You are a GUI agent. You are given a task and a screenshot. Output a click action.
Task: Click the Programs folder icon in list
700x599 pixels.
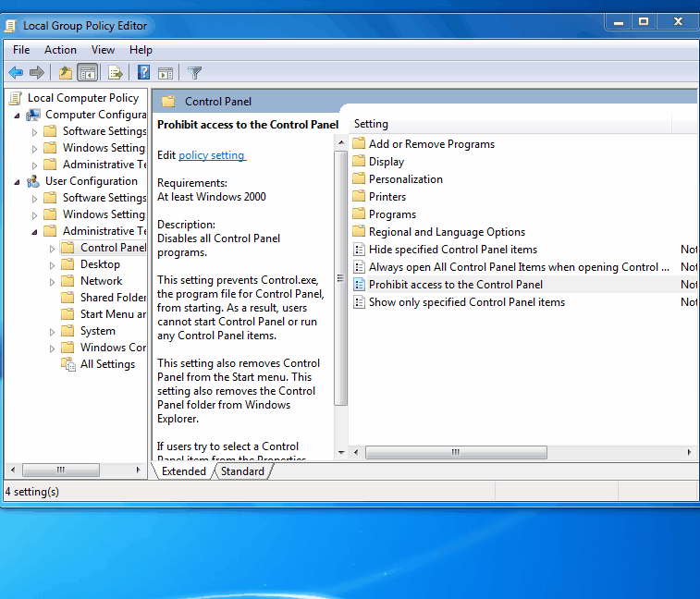pos(359,214)
